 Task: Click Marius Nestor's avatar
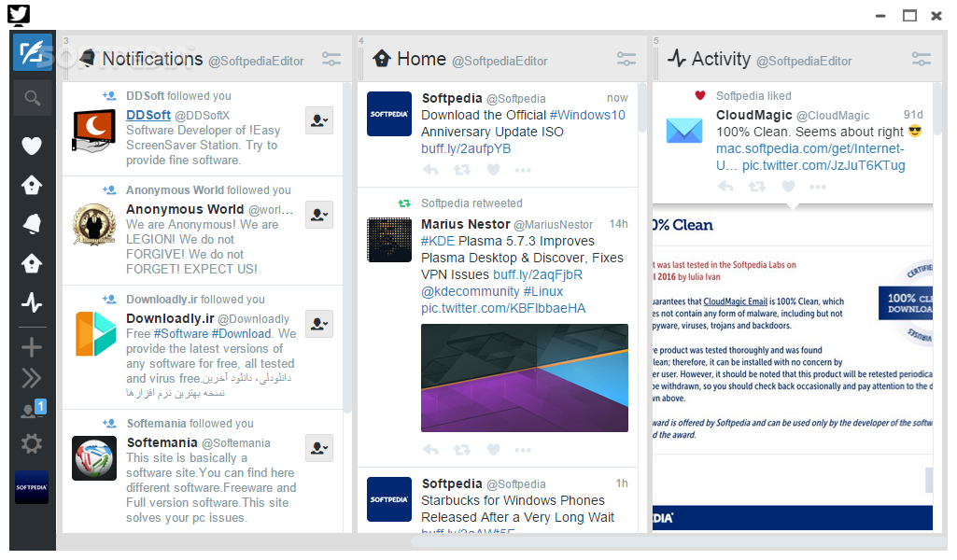tap(389, 241)
